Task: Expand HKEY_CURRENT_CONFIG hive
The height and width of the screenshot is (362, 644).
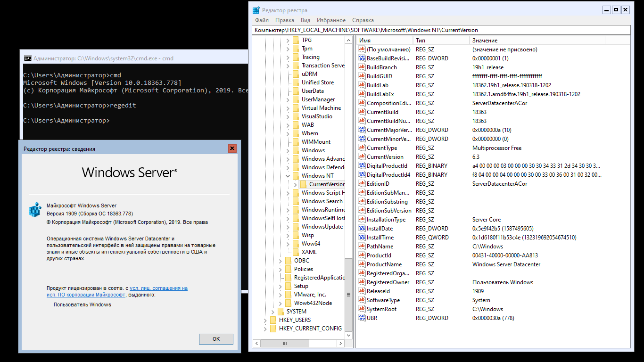Action: click(x=265, y=329)
